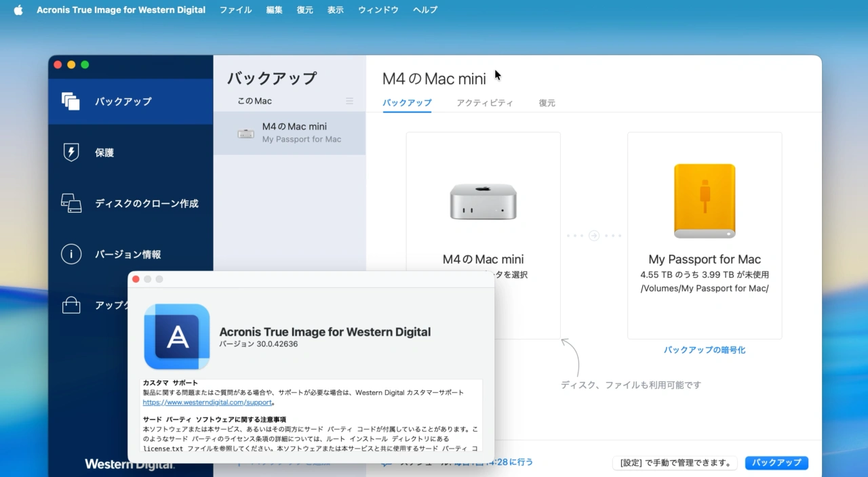Click the arrow icon between source and destination
The width and height of the screenshot is (868, 477).
click(x=594, y=236)
